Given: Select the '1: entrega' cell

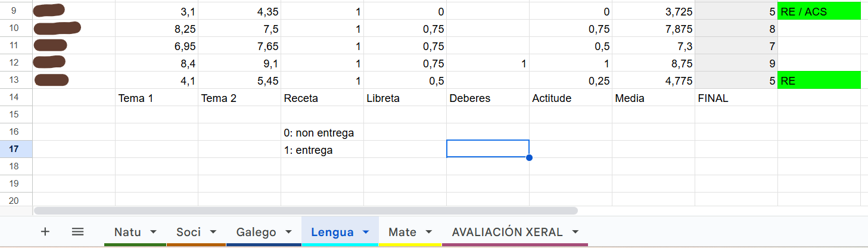Looking at the screenshot, I should point(322,149).
